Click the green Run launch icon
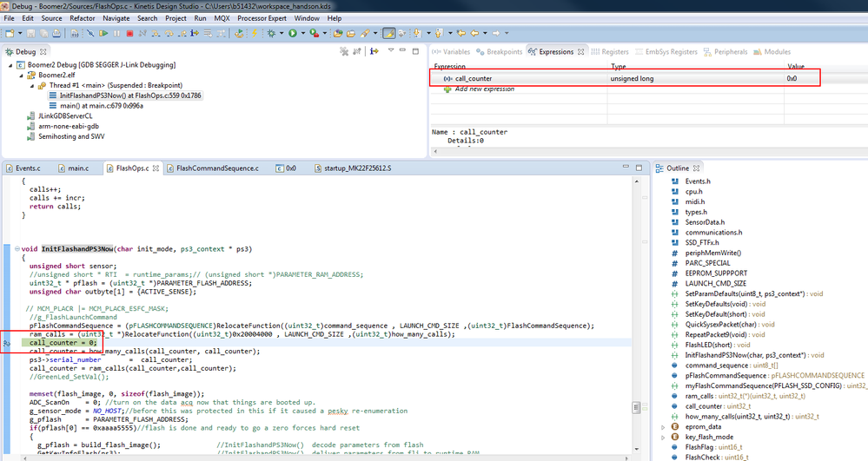Screen dimensions: 868x461 [x=293, y=33]
